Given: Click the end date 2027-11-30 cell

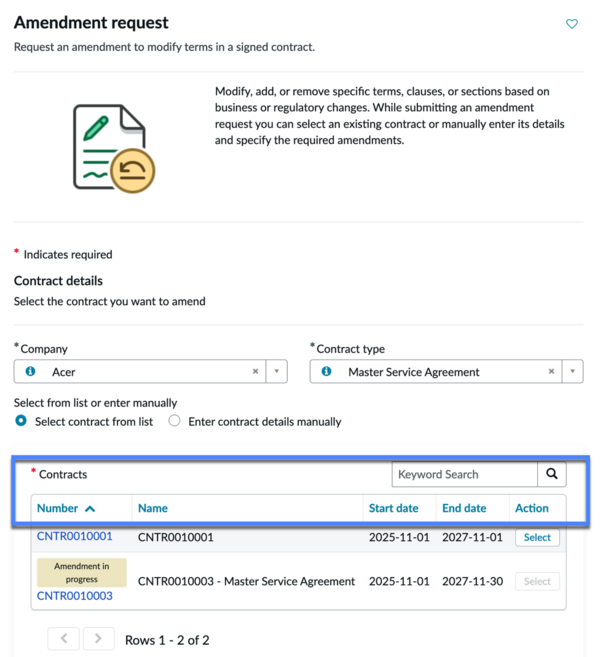Looking at the screenshot, I should tap(473, 581).
